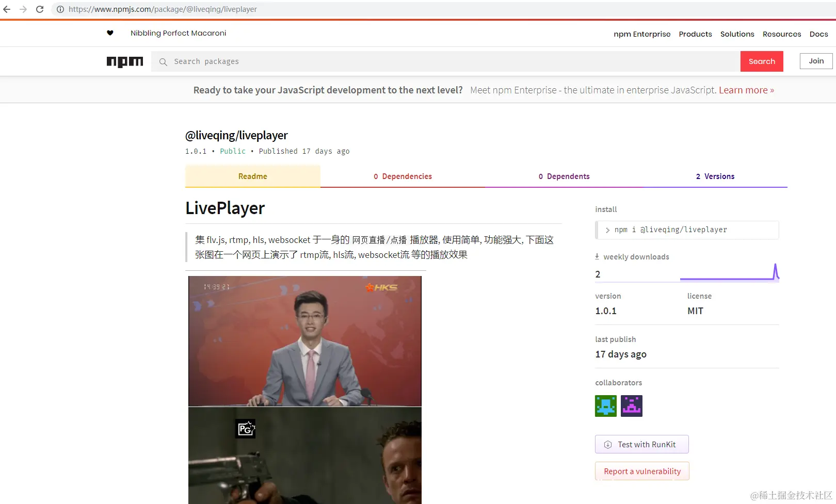Screen dimensions: 836x504
Task: Open the npm Enterprise menu
Action: coord(642,34)
